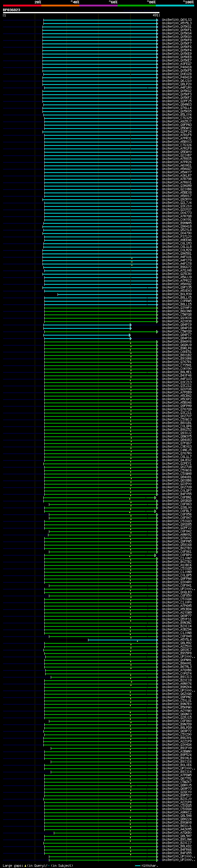Screen dimensions: 197x868
Task: Click hit label UniRef100_A2XH38
Action: pyautogui.click(x=177, y=321)
